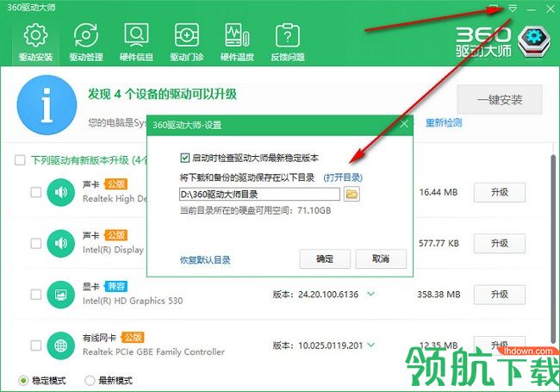This screenshot has height=392, width=560.
Task: Open the main menu dropdown triangle icon
Action: (x=513, y=9)
